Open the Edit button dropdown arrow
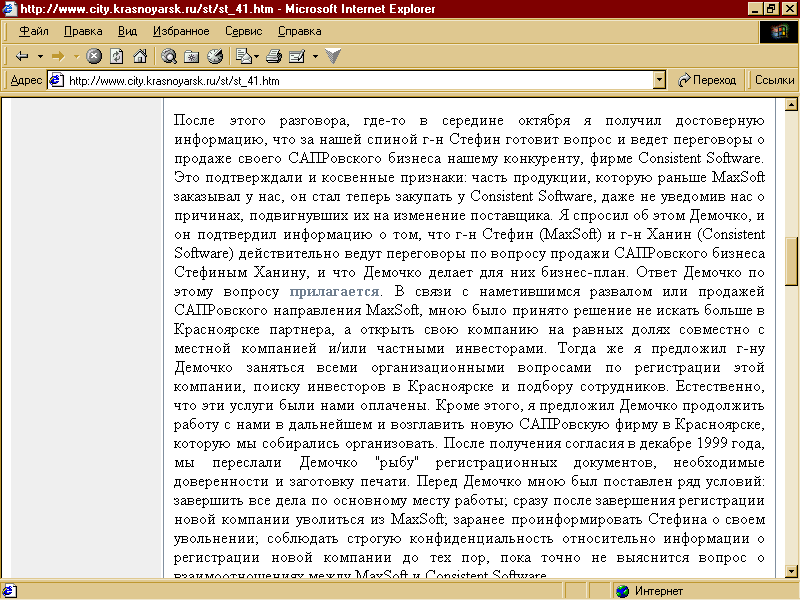Screen dimensions: 800x600 coord(315,56)
